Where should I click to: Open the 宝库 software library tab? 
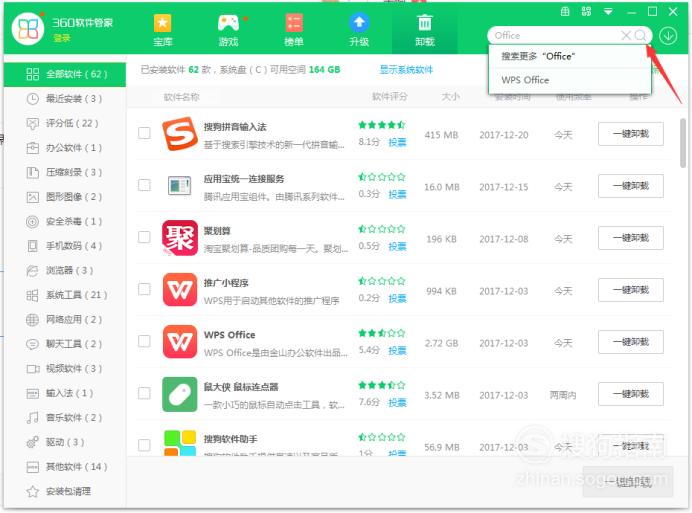click(x=162, y=30)
